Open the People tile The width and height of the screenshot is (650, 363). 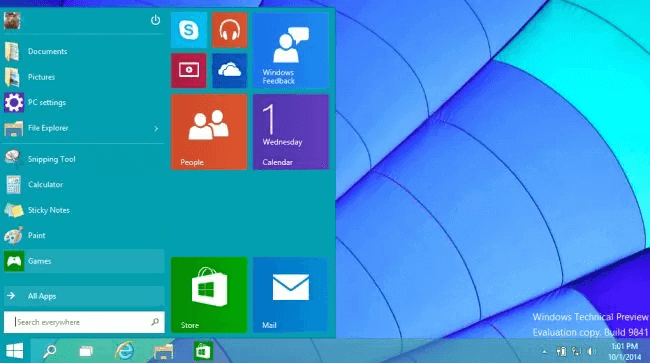tap(209, 132)
